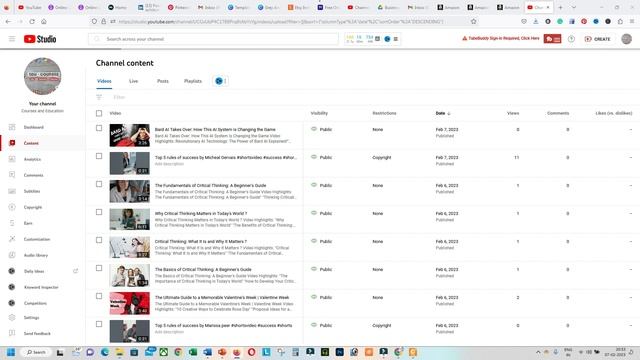Check the Marissa Peer shorts video checkbox
This screenshot has height=360, width=640.
pos(99,324)
